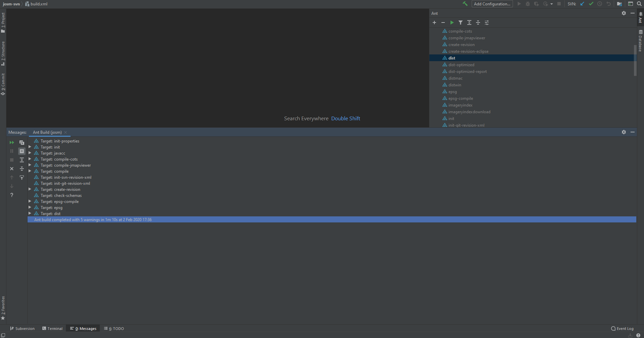Image resolution: width=644 pixels, height=338 pixels.
Task: Toggle the Project tool window side tab
Action: 3,22
